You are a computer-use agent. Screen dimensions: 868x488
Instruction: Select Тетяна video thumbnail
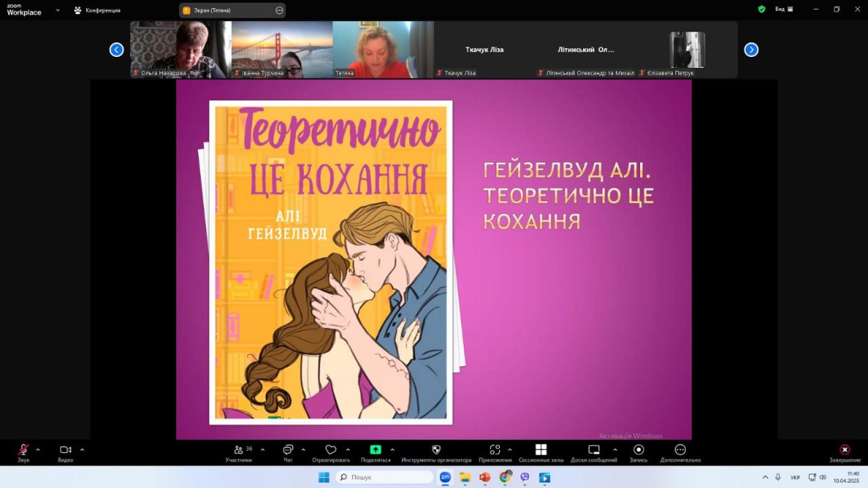[x=383, y=49]
